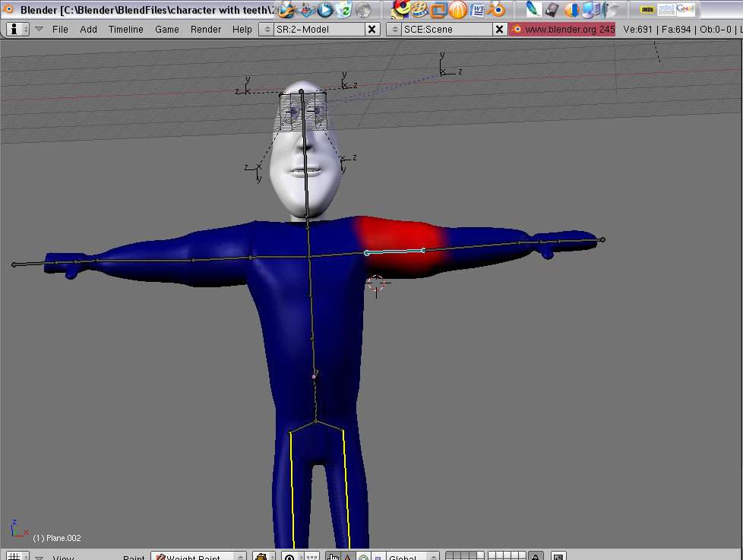743x560 pixels.
Task: Open the Help menu
Action: [242, 30]
